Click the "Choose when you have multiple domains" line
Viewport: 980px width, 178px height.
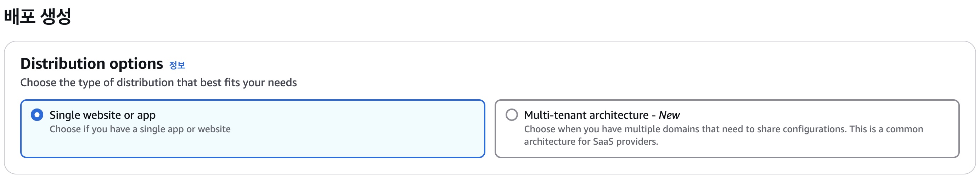(723, 129)
